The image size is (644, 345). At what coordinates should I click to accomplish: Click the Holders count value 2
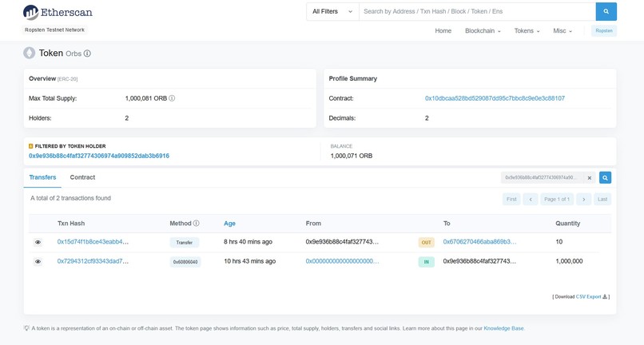pyautogui.click(x=127, y=118)
